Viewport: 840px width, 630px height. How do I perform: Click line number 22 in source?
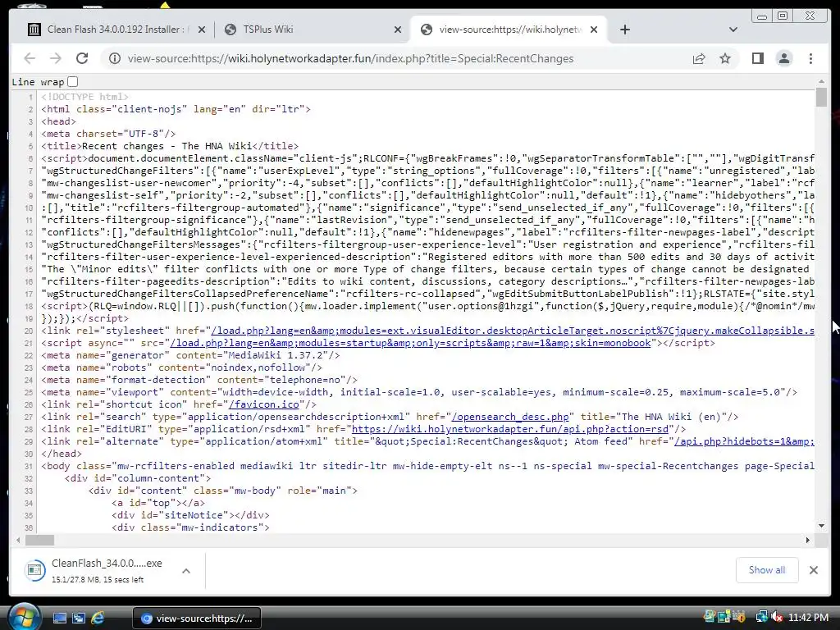click(x=29, y=356)
